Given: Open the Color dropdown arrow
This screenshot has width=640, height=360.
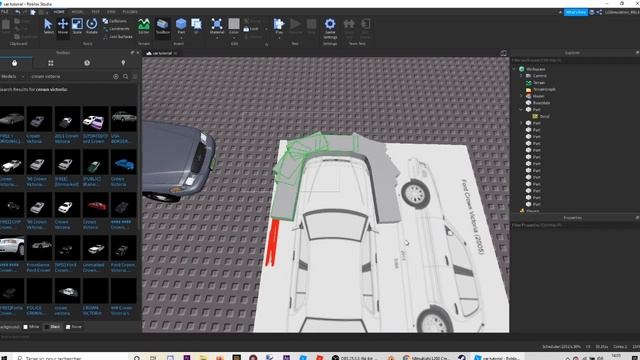Looking at the screenshot, I should click(x=234, y=38).
